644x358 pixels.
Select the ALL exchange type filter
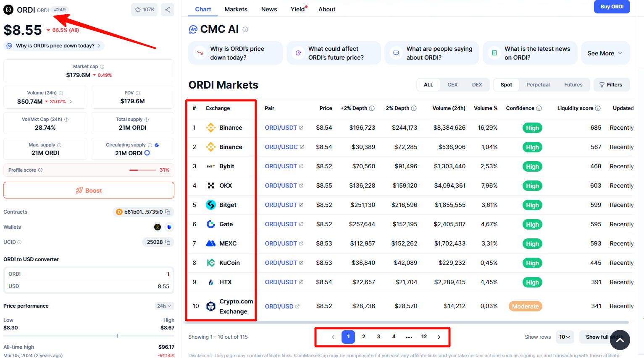coord(428,85)
